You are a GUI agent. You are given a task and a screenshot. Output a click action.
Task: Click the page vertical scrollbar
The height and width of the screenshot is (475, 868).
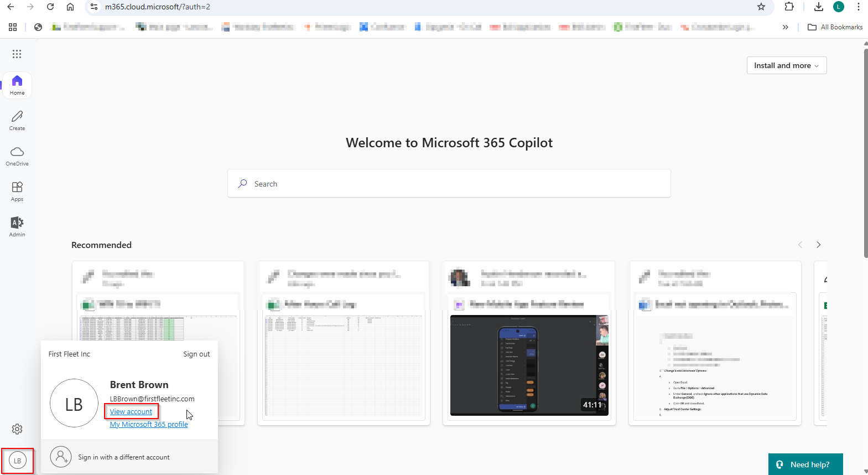865,153
